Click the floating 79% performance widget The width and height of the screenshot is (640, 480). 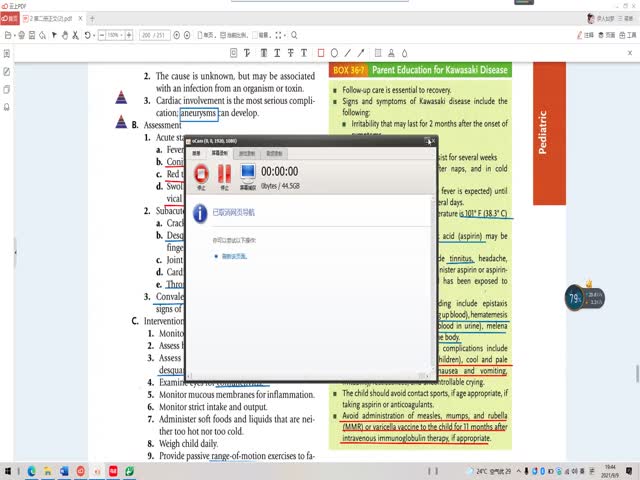coord(575,297)
